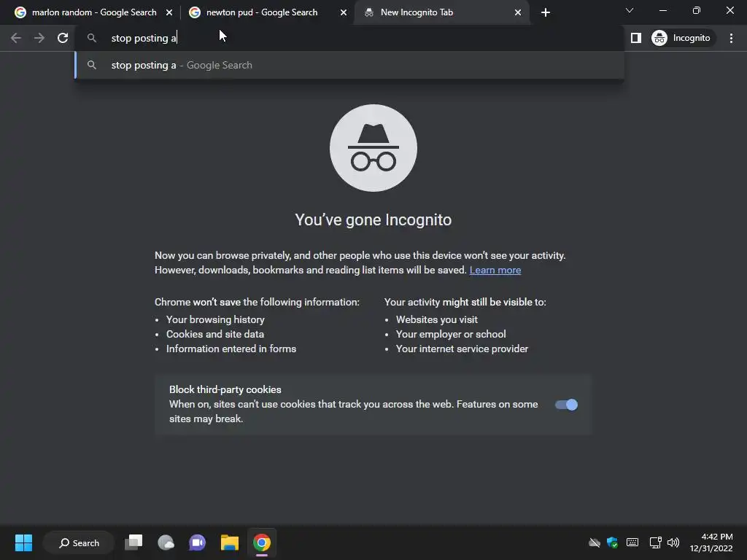Select the 'stop posting a - Google Search' suggestion
The height and width of the screenshot is (560, 747).
349,65
